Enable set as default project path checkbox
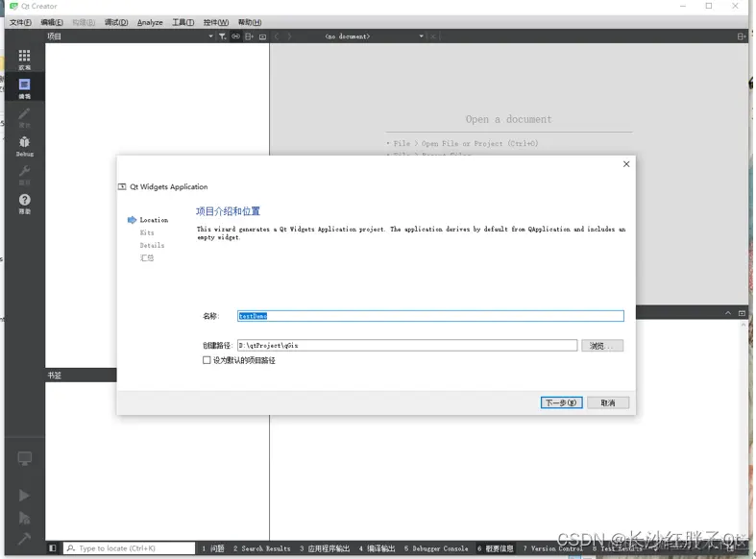The width and height of the screenshot is (756, 559). (x=207, y=360)
